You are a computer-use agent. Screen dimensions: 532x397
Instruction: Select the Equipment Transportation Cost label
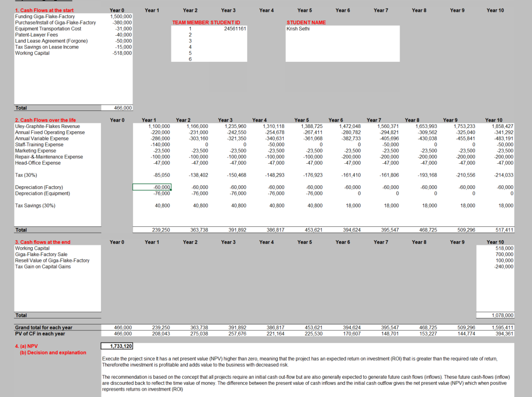pyautogui.click(x=48, y=28)
